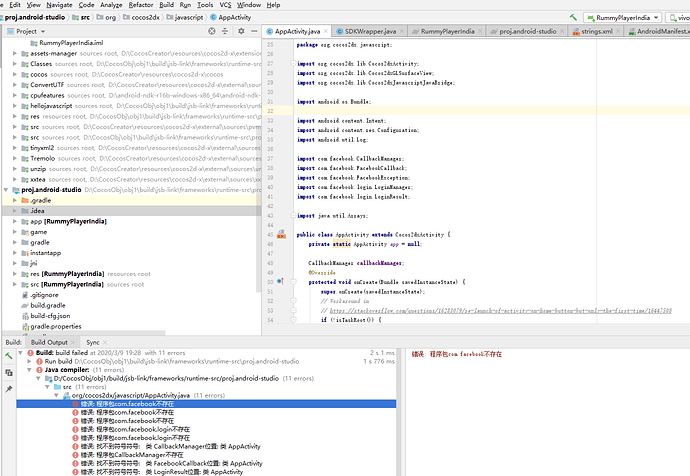690x476 pixels.
Task: Open the Edit menu
Action: tap(15, 5)
